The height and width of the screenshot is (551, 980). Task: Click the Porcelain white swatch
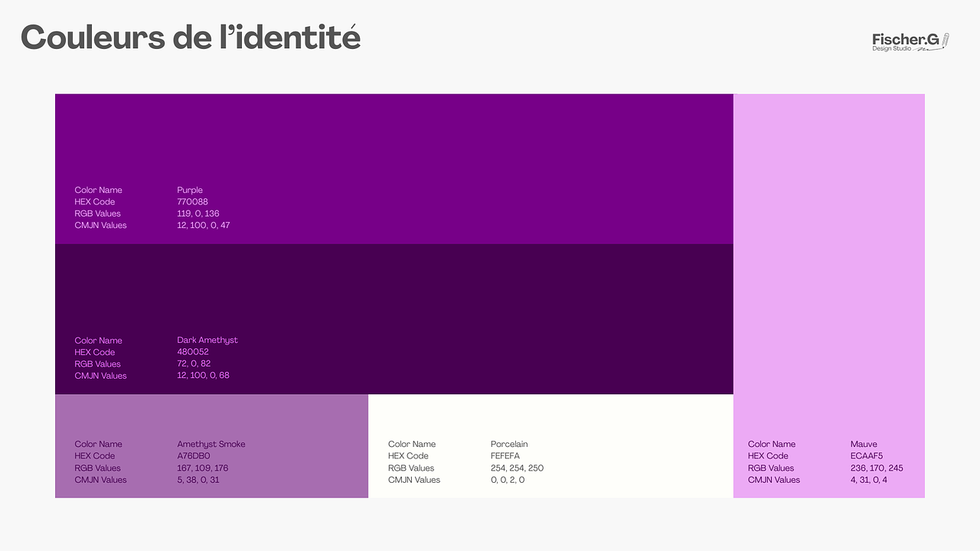(x=550, y=417)
